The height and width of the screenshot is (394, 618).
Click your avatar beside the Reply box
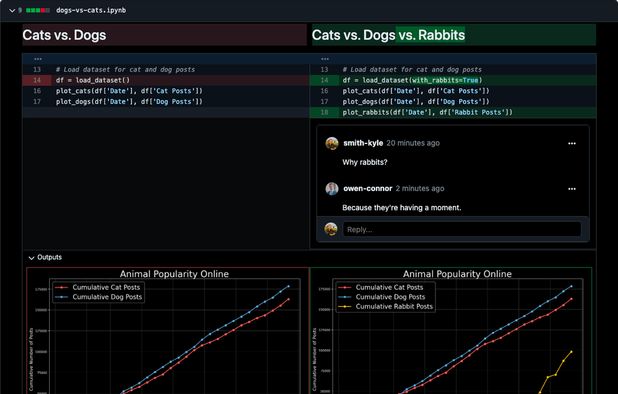pyautogui.click(x=331, y=229)
